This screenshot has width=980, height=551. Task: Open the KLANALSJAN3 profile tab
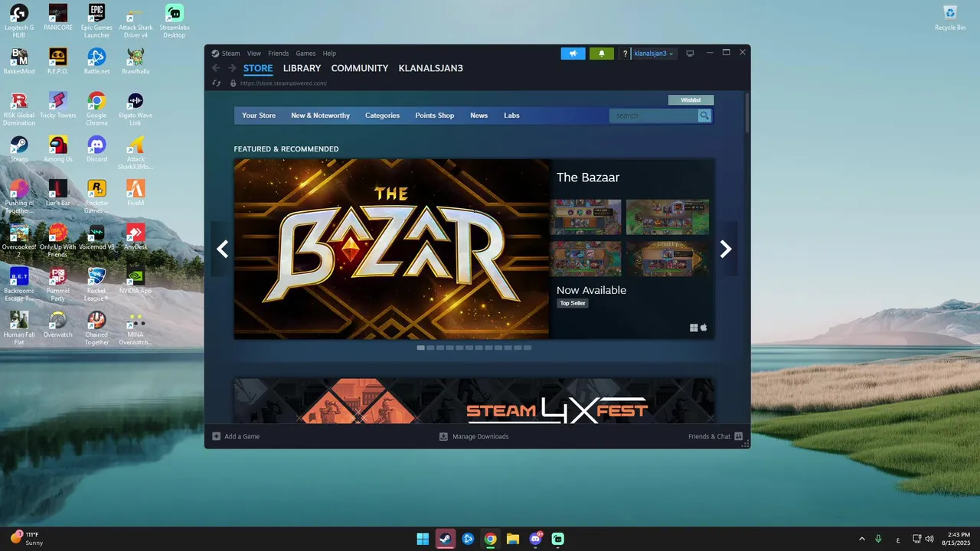(430, 68)
